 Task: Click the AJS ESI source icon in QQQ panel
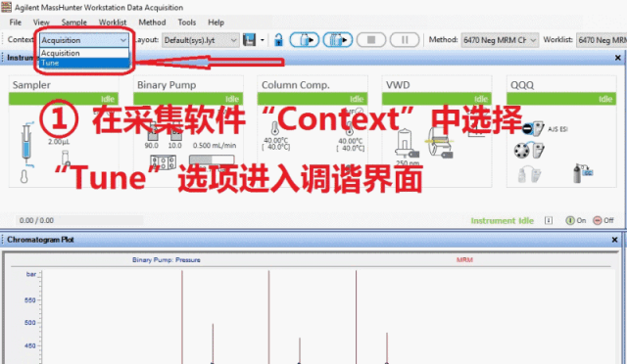point(533,128)
